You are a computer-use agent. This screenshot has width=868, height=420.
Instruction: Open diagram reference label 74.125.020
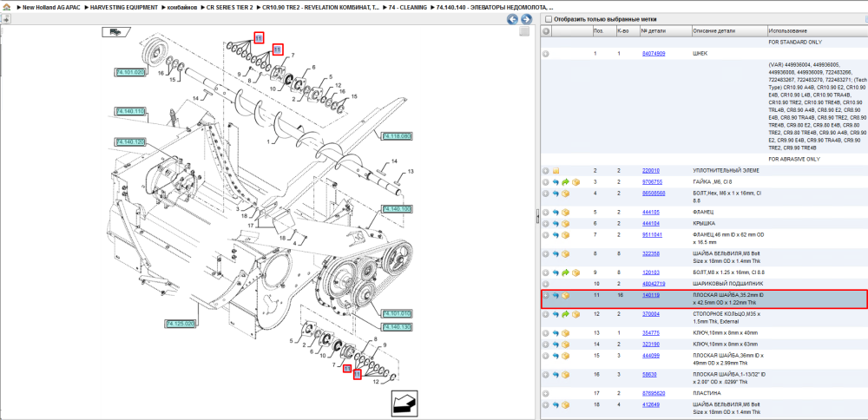click(181, 323)
